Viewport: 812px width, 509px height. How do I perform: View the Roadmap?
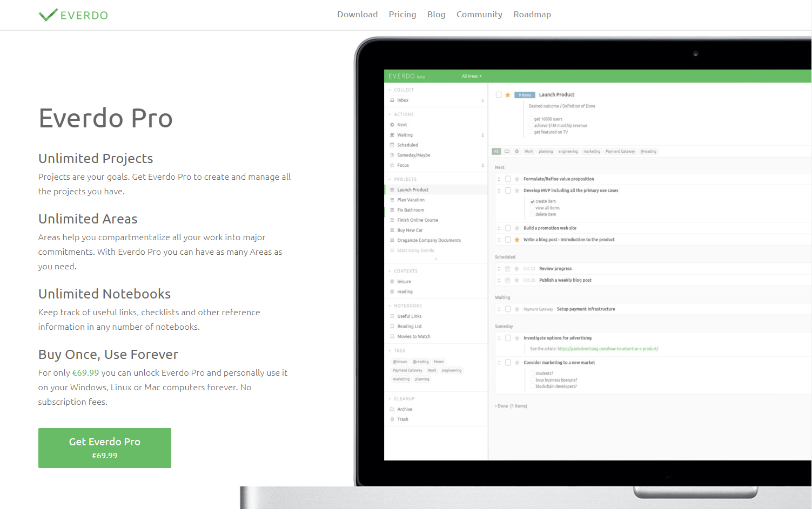532,15
